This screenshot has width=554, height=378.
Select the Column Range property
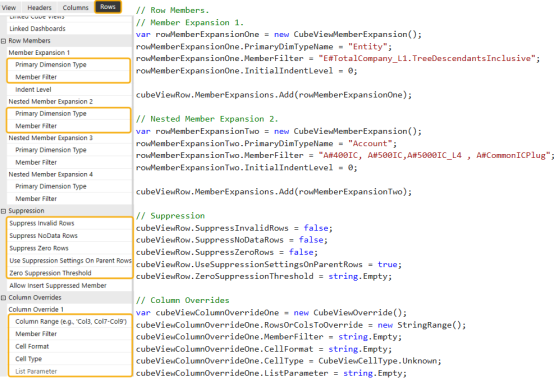tap(70, 322)
